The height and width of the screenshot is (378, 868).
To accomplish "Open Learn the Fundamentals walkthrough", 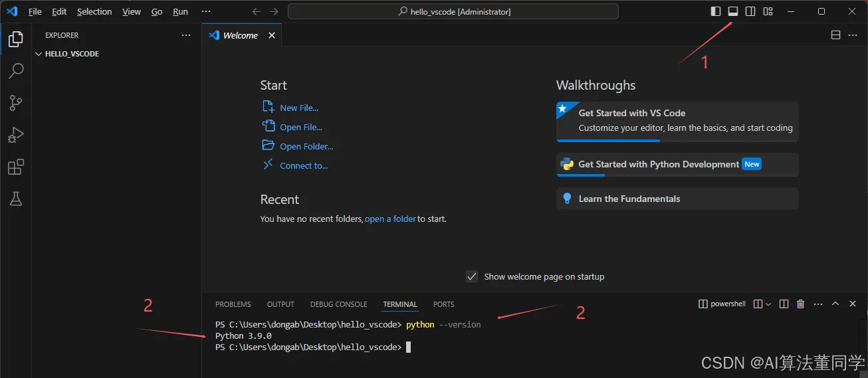I will (677, 199).
